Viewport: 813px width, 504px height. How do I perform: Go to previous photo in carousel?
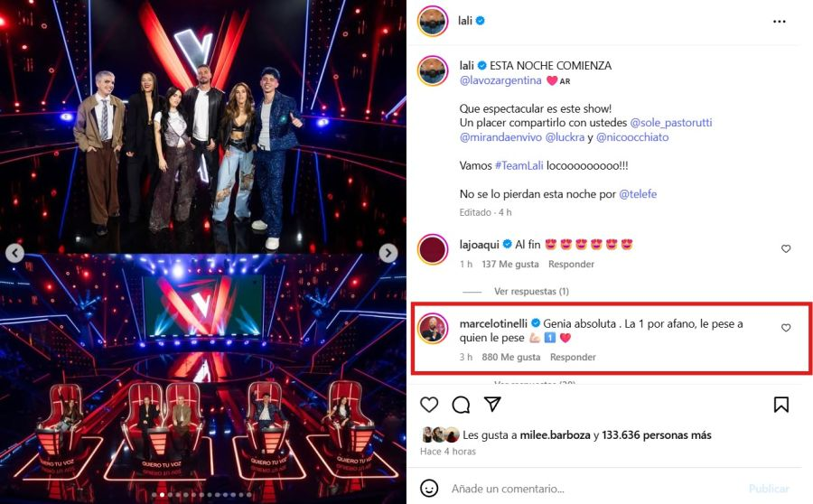[x=14, y=254]
